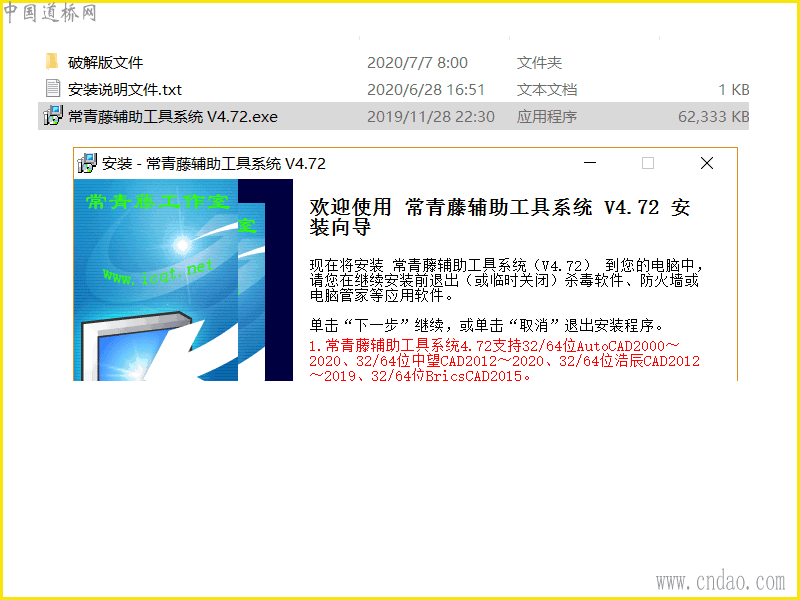
Task: Click the 欢迎使用 welcome heading
Action: pos(499,217)
